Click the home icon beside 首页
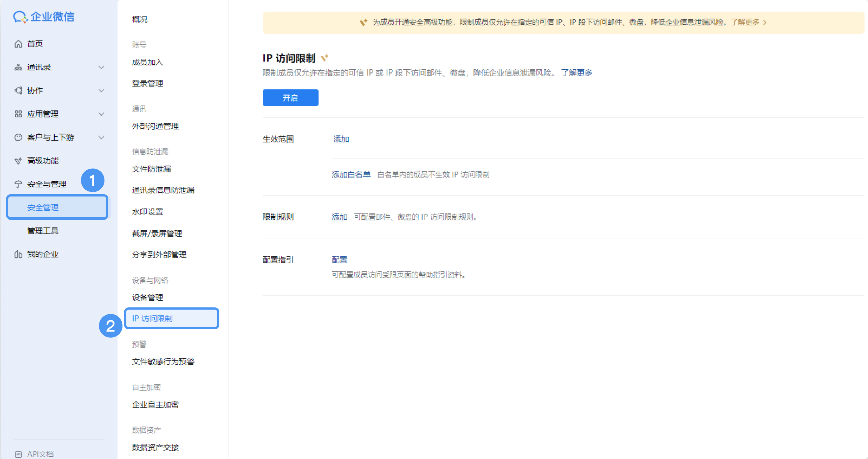 coord(18,44)
